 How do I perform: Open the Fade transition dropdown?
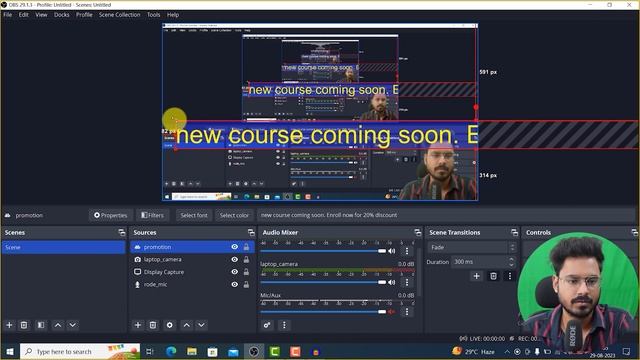[471, 247]
